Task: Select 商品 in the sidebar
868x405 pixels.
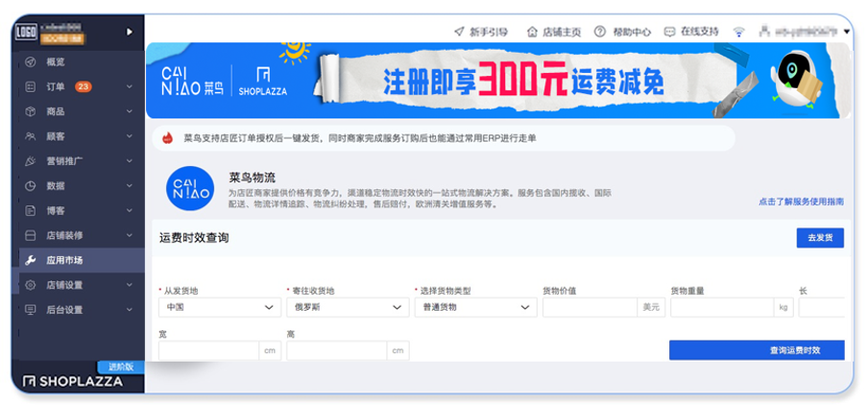Action: (x=56, y=111)
